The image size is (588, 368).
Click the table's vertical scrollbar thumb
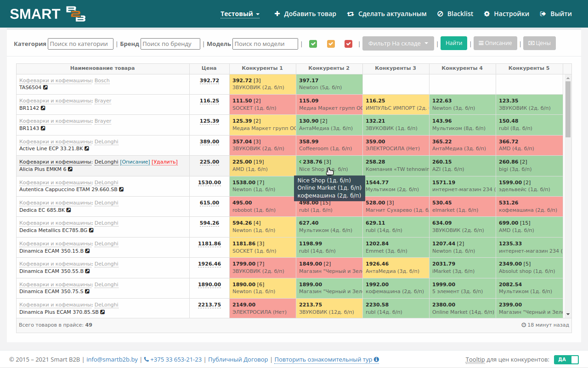pyautogui.click(x=568, y=109)
